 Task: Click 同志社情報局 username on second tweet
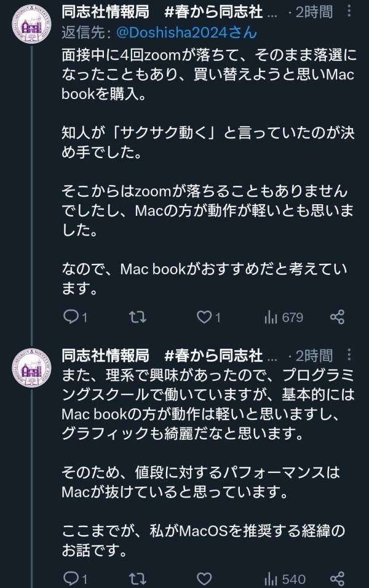coord(105,355)
